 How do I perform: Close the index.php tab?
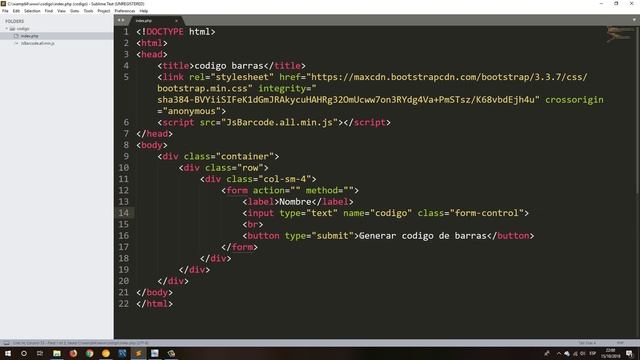176,20
